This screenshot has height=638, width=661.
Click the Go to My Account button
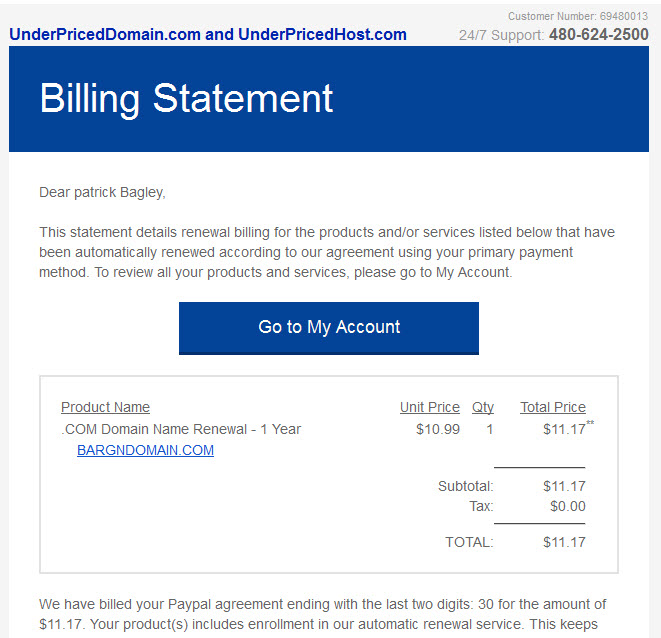329,328
